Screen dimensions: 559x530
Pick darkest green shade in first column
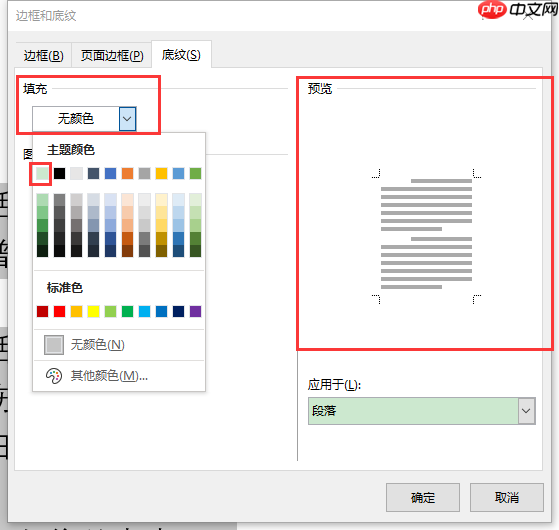click(42, 251)
